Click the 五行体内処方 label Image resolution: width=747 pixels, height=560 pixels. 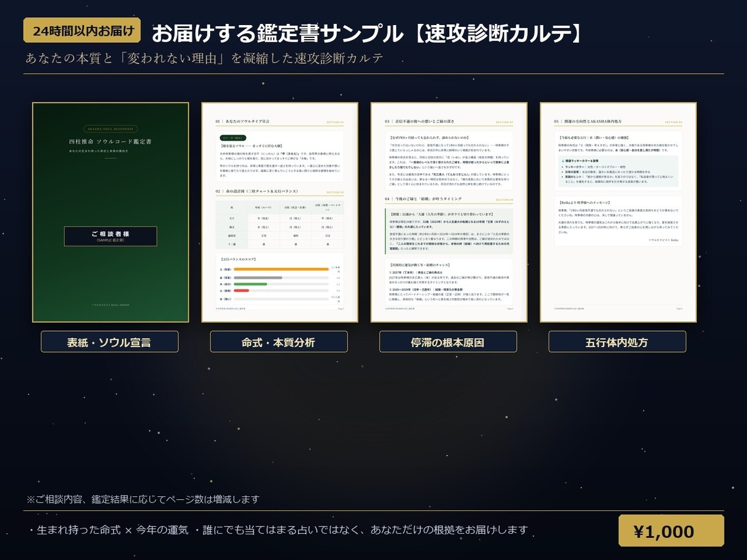click(617, 342)
